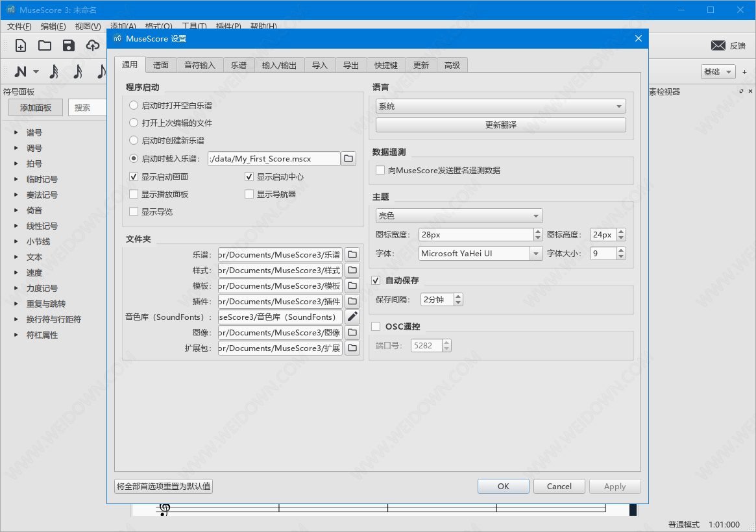Viewport: 756px width, 532px height.
Task: Enable anonymous telemetry checkbox
Action: pos(380,170)
